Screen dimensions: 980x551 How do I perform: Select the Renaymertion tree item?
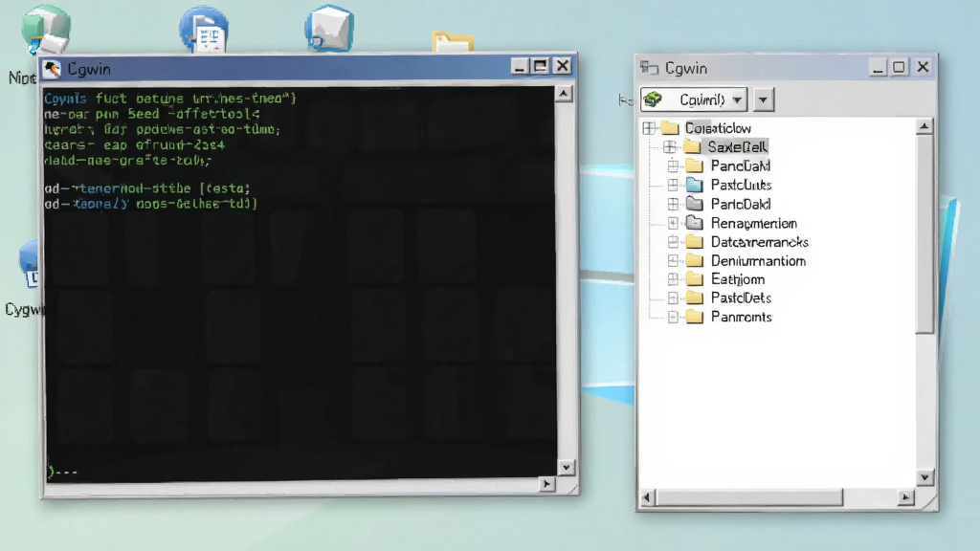pos(754,223)
